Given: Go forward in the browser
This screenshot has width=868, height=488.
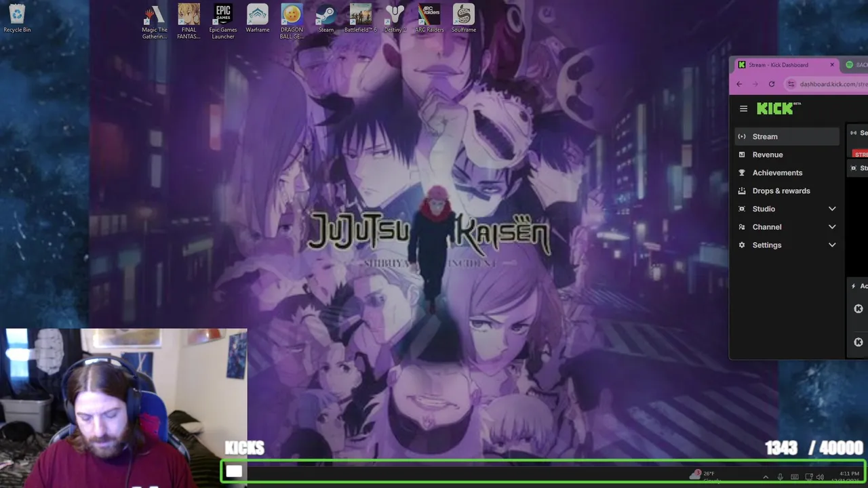Looking at the screenshot, I should pos(755,84).
